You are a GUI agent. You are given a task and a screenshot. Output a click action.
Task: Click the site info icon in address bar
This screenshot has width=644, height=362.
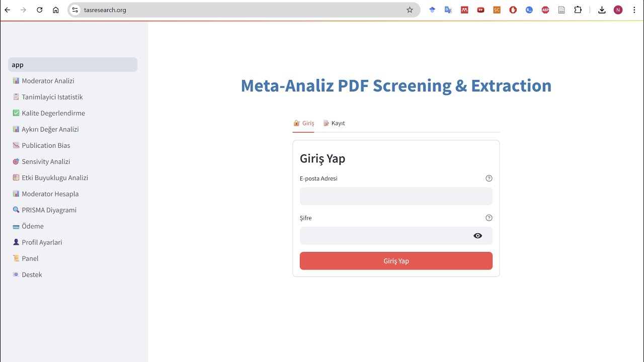[75, 10]
